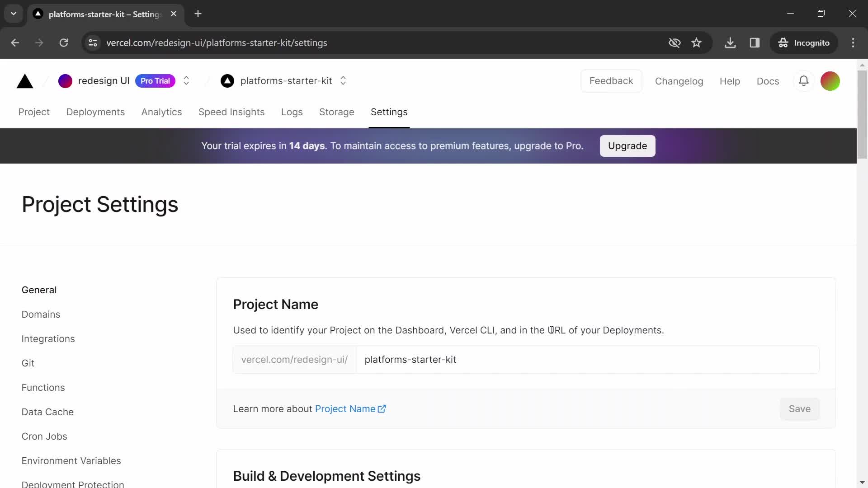
Task: Switch to the Logs tab
Action: pyautogui.click(x=292, y=112)
